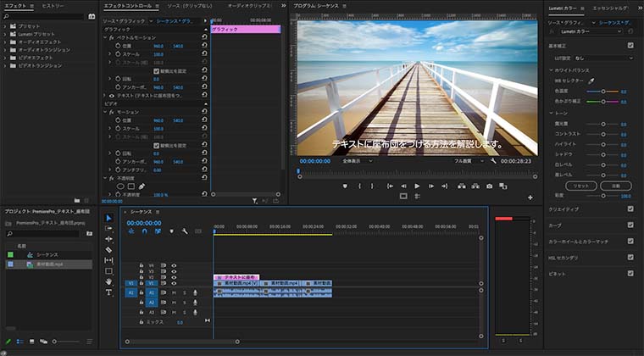The image size is (644, 356).
Task: Expand the ビデオトランジション folder
Action: tap(5, 66)
